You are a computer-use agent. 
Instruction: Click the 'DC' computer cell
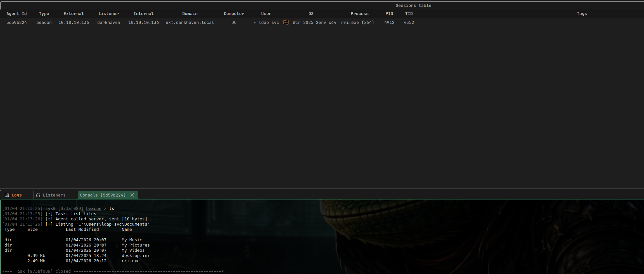(x=234, y=23)
